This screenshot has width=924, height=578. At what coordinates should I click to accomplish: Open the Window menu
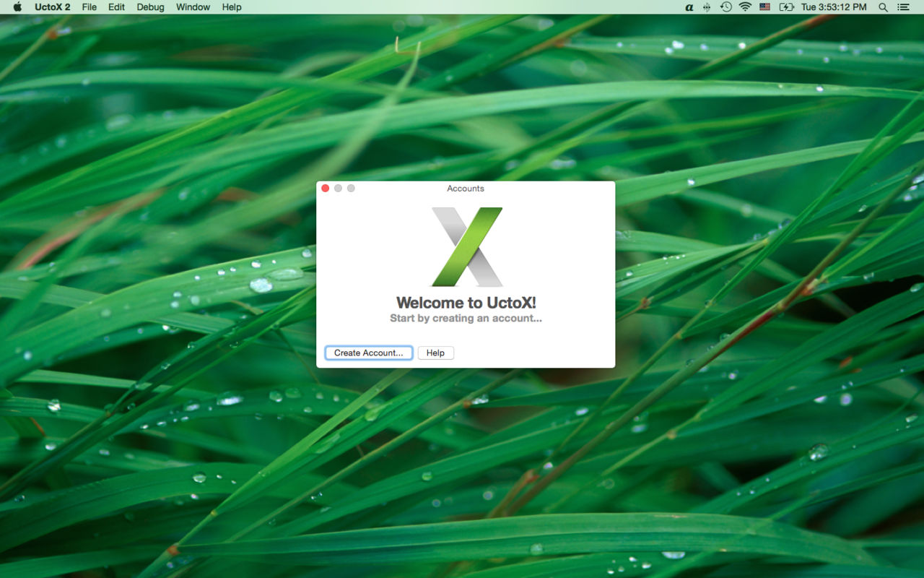point(193,7)
